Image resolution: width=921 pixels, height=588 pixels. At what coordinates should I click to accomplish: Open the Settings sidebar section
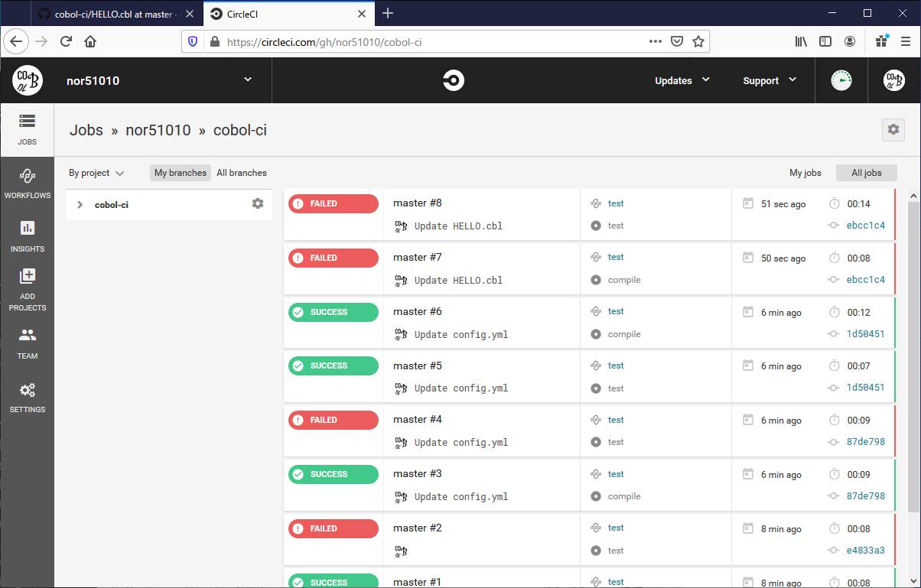(x=27, y=398)
